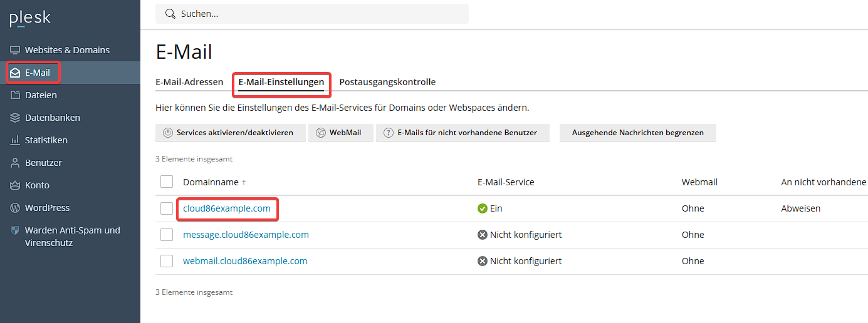Tick the message.cloud86example.com row checkbox
Viewport: 868px width, 323px height.
click(167, 235)
